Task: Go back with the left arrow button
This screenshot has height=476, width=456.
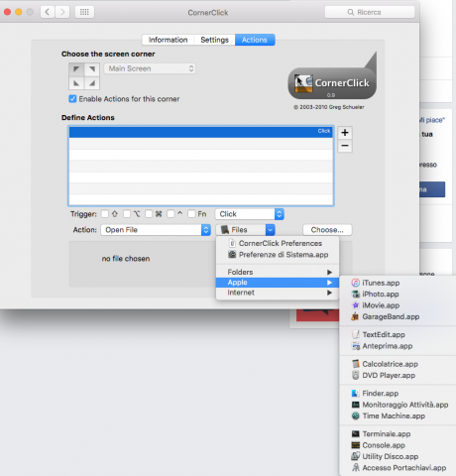Action: click(48, 12)
